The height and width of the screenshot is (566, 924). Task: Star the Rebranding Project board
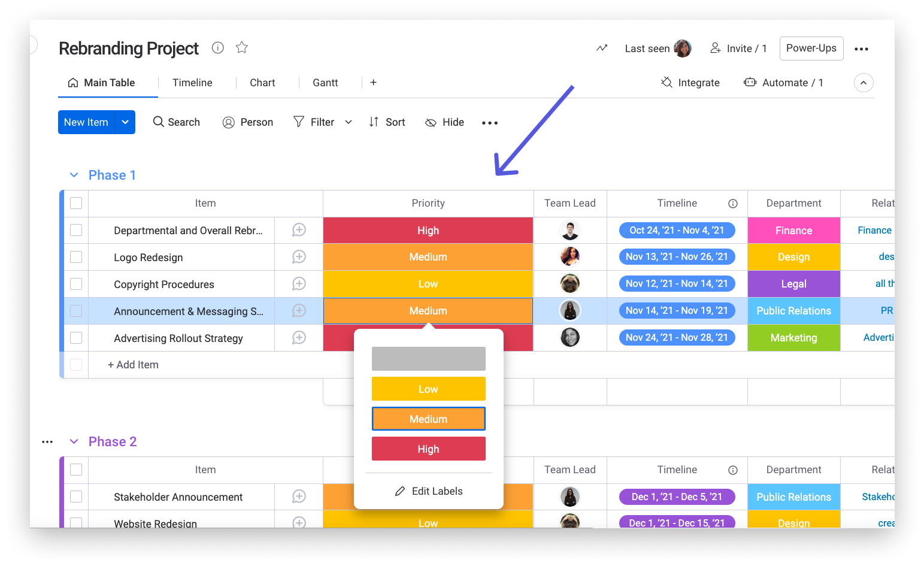pyautogui.click(x=242, y=47)
